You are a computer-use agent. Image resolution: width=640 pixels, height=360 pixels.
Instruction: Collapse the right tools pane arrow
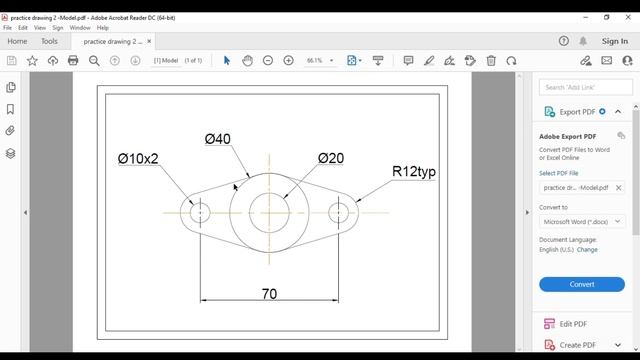coord(527,212)
